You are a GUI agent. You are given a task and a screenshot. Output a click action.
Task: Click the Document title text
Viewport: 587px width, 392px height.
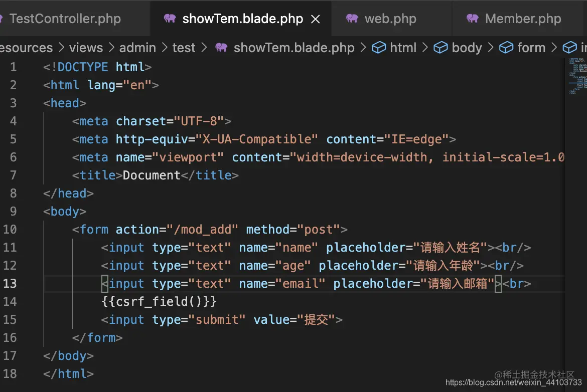152,175
